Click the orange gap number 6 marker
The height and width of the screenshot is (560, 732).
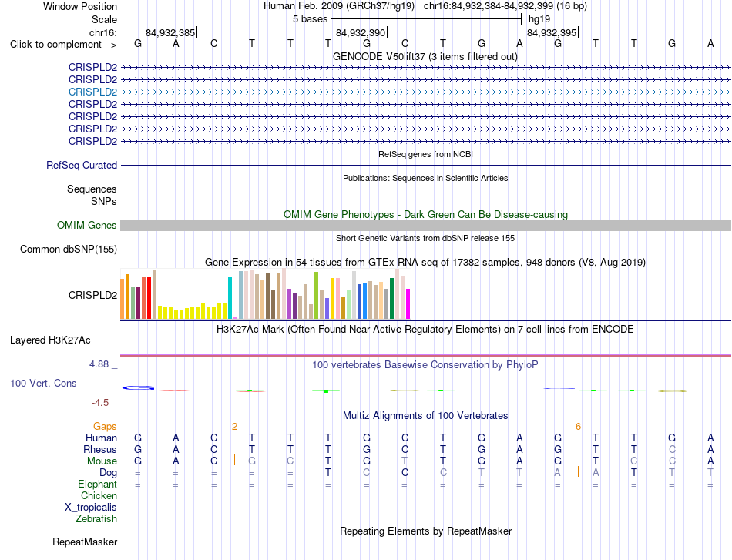click(578, 426)
